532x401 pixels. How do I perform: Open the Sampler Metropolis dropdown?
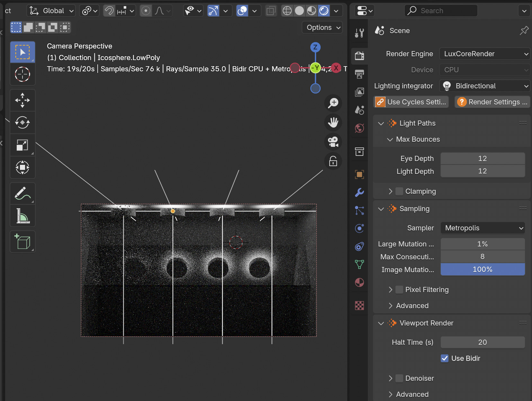pyautogui.click(x=483, y=228)
